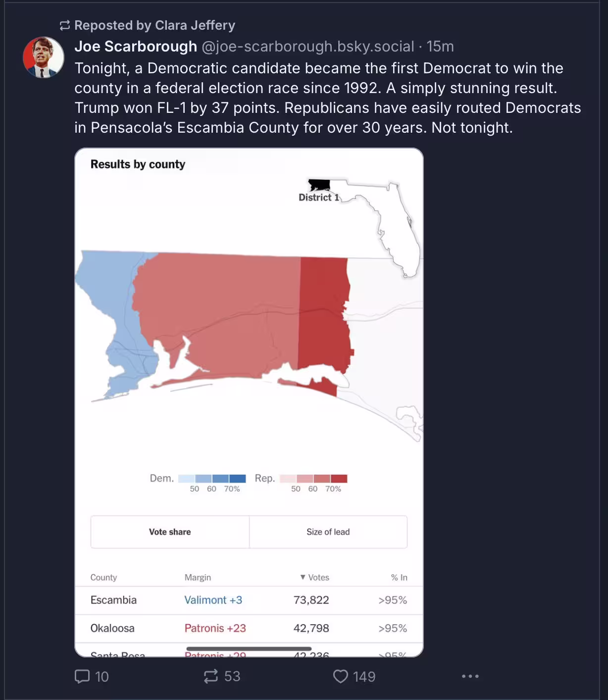The height and width of the screenshot is (700, 608).
Task: Click the Votes sort arrow
Action: [x=303, y=577]
